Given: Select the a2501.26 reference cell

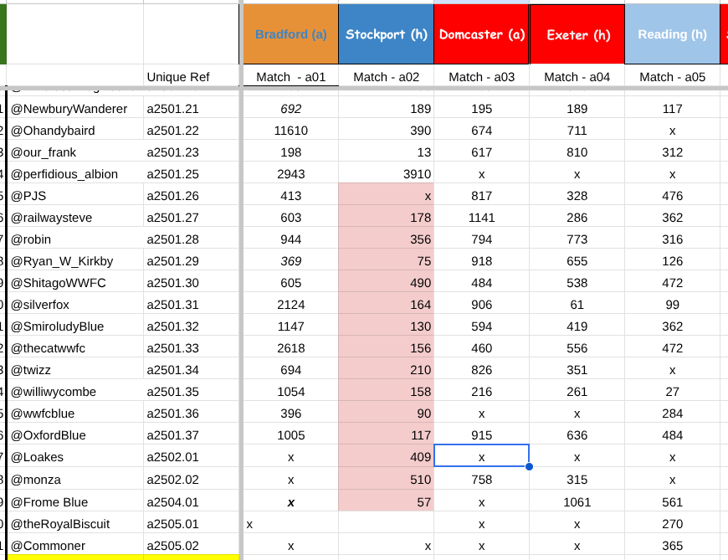Looking at the screenshot, I should (192, 196).
